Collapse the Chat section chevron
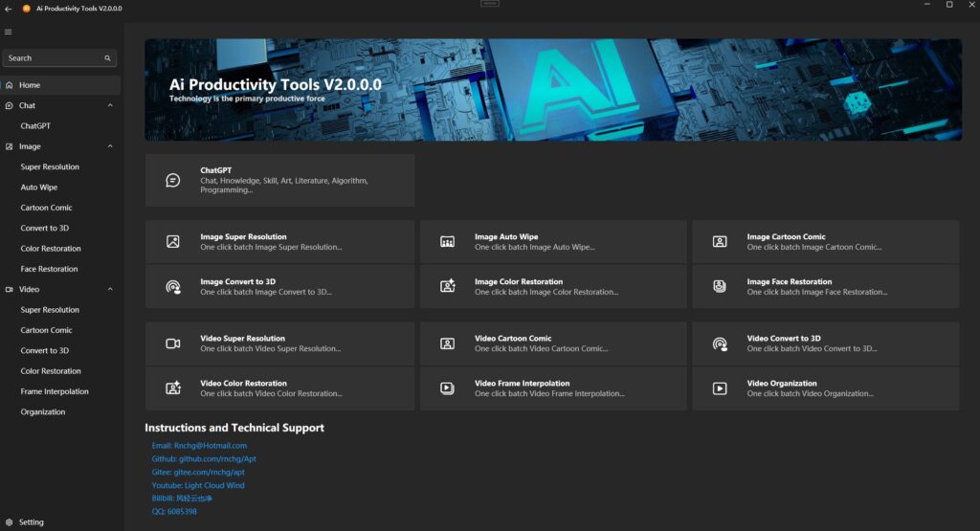 click(x=110, y=106)
